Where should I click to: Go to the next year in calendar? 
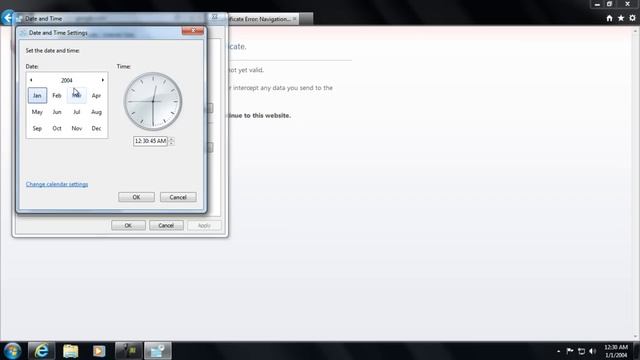pyautogui.click(x=102, y=80)
